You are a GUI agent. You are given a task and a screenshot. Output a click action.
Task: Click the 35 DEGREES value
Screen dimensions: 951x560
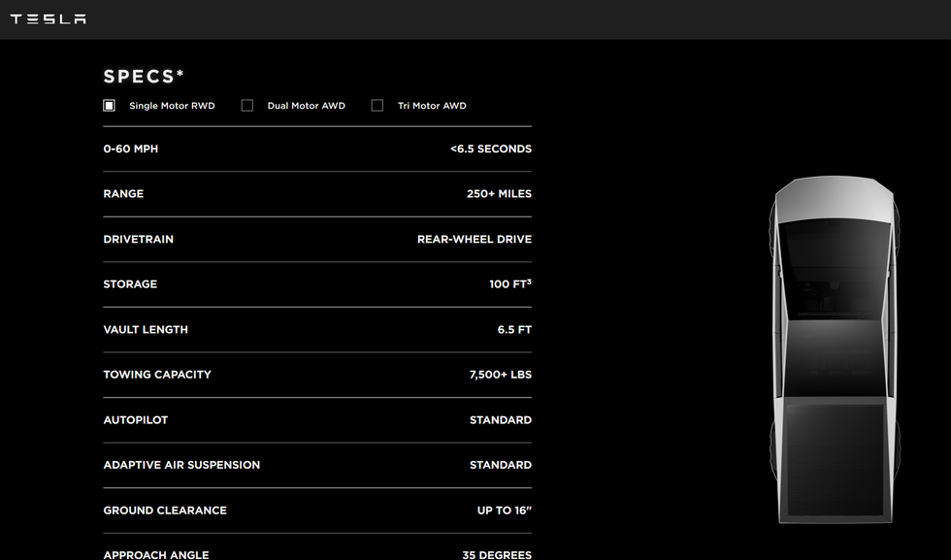point(497,554)
